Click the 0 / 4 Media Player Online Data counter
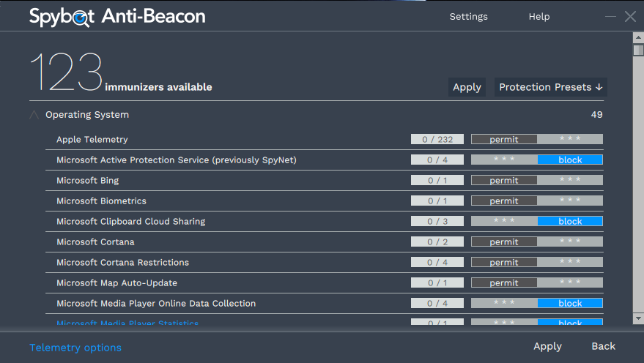Viewport: 644px width, 363px height. 437,303
